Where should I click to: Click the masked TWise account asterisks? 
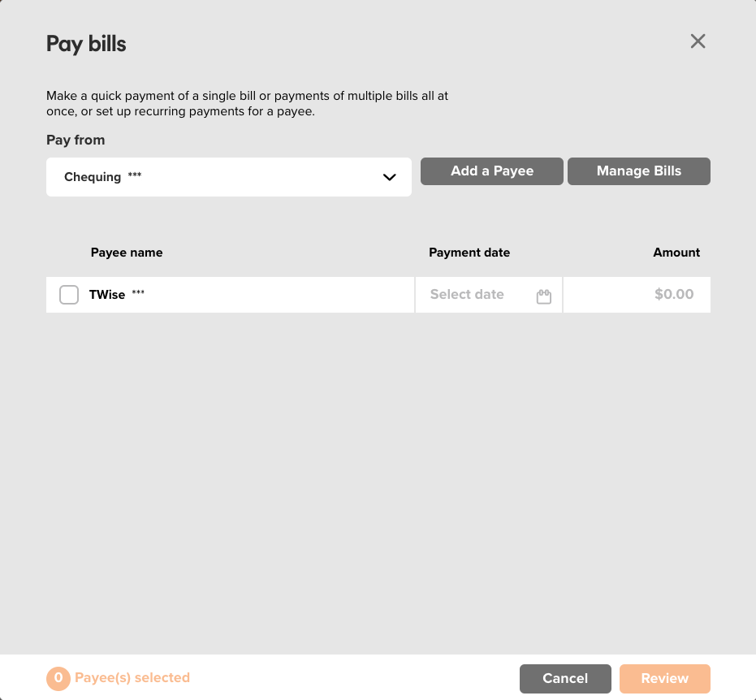pos(138,292)
